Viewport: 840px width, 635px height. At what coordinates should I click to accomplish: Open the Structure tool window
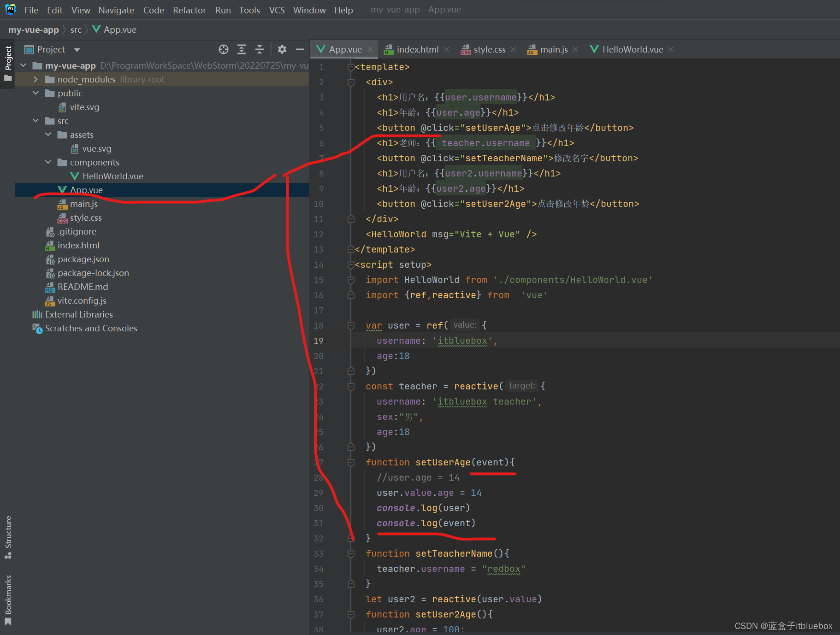pos(8,537)
